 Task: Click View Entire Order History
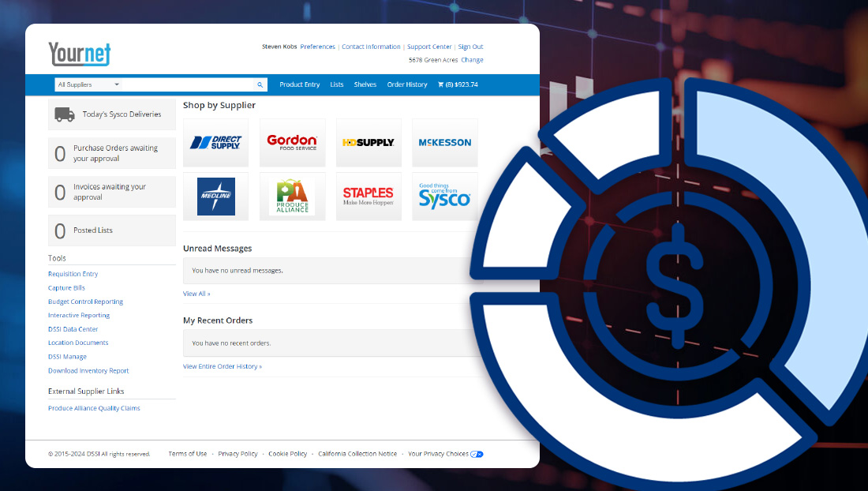(223, 366)
